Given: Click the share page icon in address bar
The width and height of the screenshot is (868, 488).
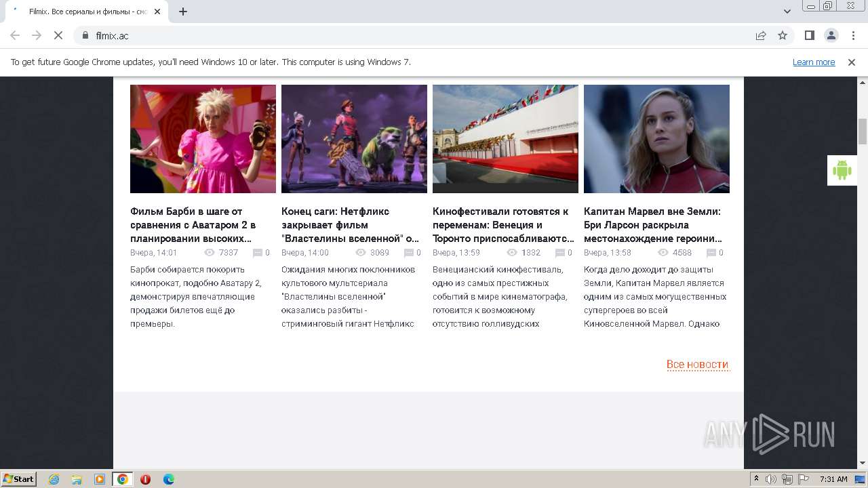Looking at the screenshot, I should pyautogui.click(x=761, y=35).
